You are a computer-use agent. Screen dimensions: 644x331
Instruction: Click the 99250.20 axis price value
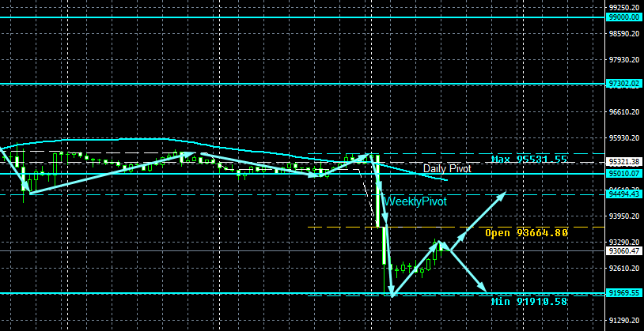point(623,7)
